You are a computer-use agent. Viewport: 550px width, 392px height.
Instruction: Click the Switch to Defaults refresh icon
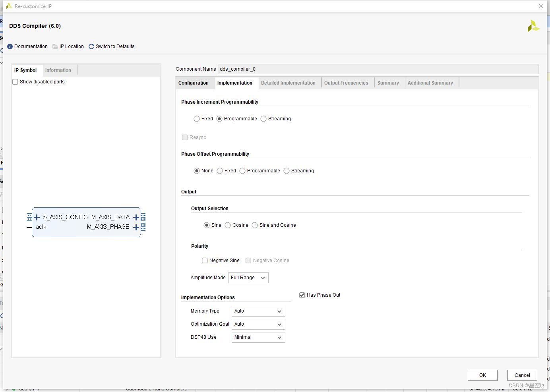pos(91,46)
